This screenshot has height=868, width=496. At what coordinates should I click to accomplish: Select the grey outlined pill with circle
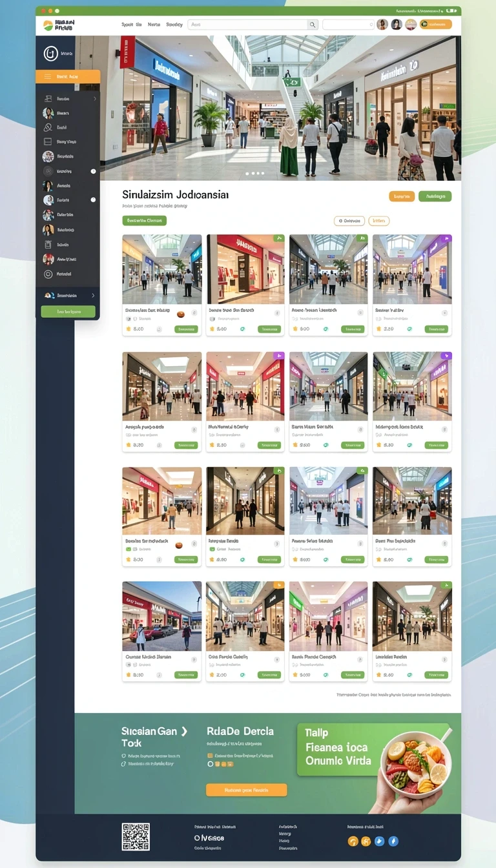pos(349,221)
